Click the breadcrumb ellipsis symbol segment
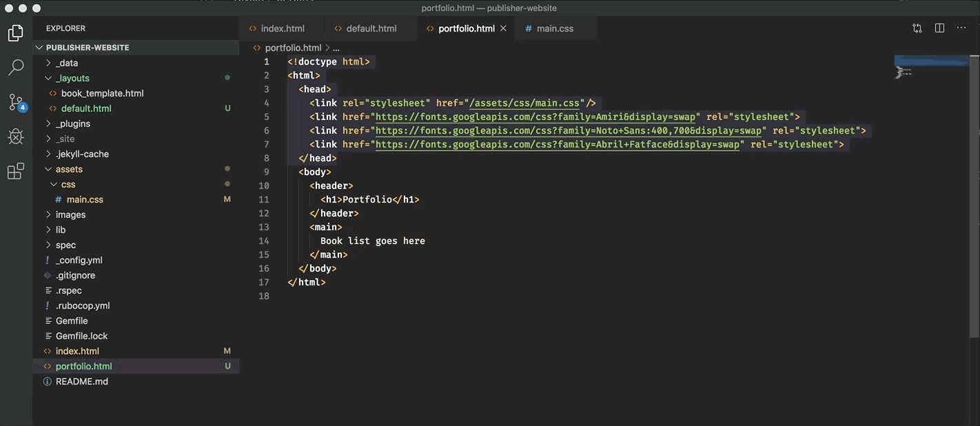980x426 pixels. (x=336, y=48)
